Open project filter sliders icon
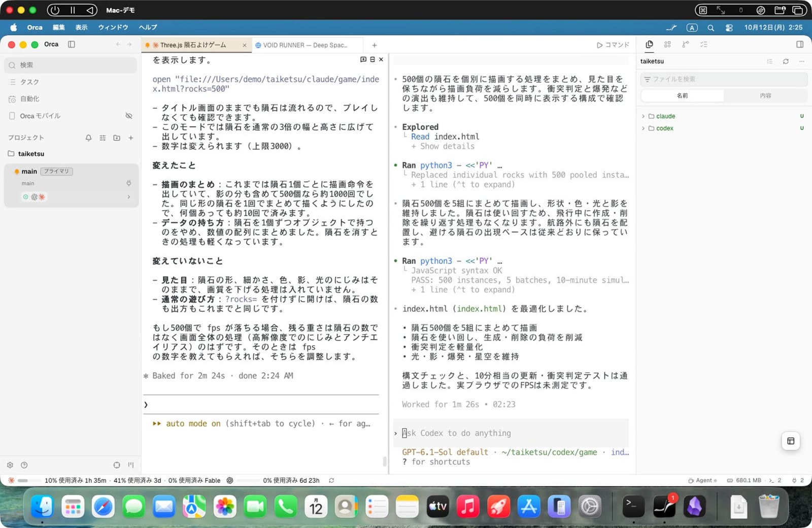The height and width of the screenshot is (528, 812). 103,138
